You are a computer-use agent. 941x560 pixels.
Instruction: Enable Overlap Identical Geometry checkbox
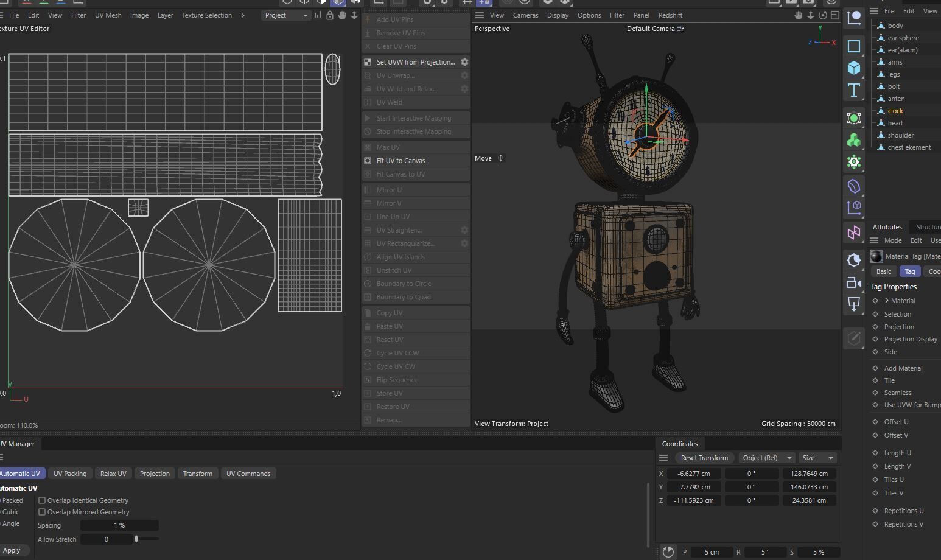[42, 500]
